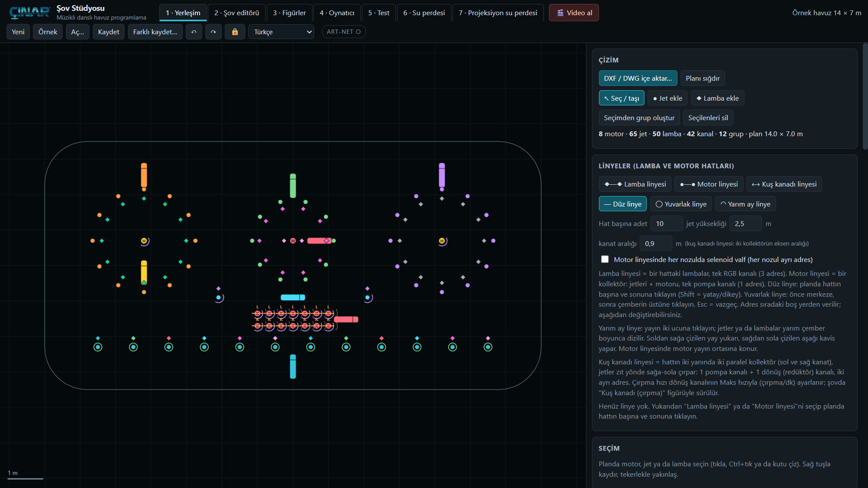
Task: Click Seçimden grup oluştur button
Action: pyautogui.click(x=639, y=118)
